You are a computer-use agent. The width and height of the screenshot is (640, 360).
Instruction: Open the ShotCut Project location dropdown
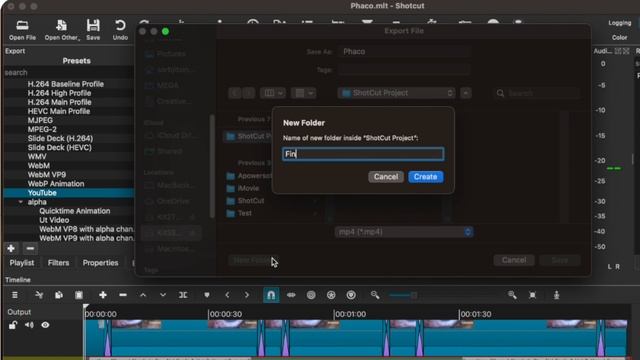(396, 93)
